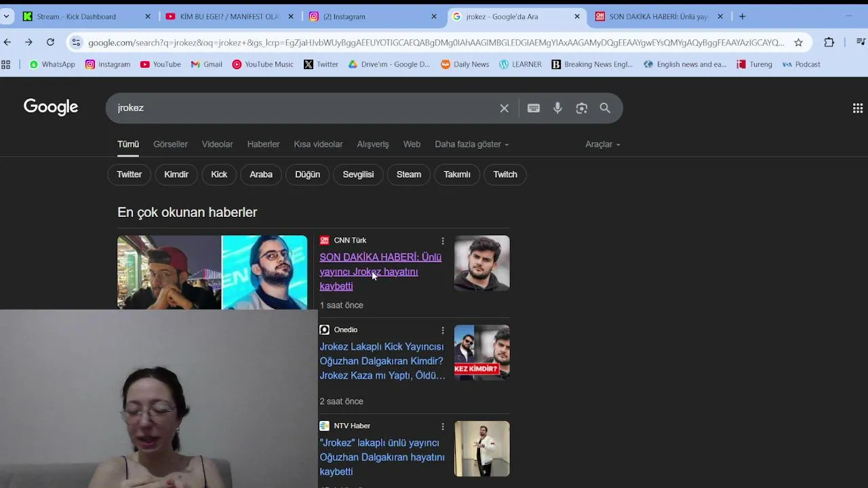Filter search by the Düğün chip
The height and width of the screenshot is (488, 868).
click(307, 174)
